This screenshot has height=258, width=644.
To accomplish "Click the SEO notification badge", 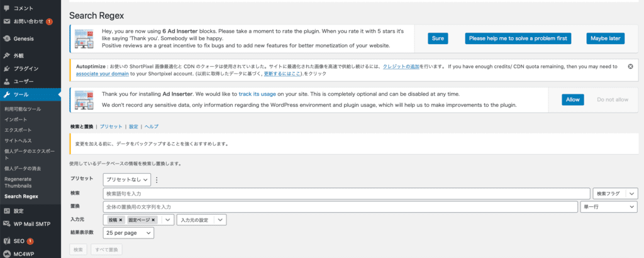I will pyautogui.click(x=30, y=241).
